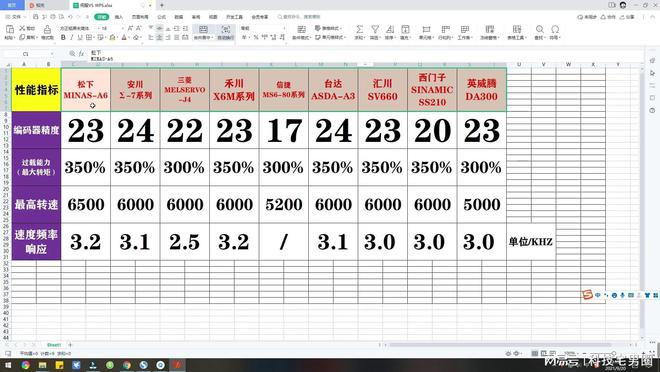Viewport: 660px width, 372px height.
Task: Select the ASDA-A3 header cell
Action: [x=333, y=90]
